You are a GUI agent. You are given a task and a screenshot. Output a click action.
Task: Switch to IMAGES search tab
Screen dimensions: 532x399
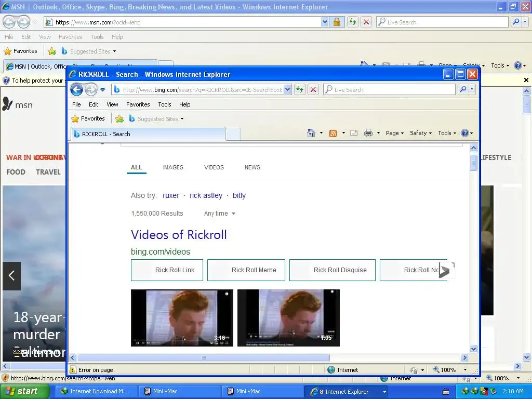coord(173,167)
